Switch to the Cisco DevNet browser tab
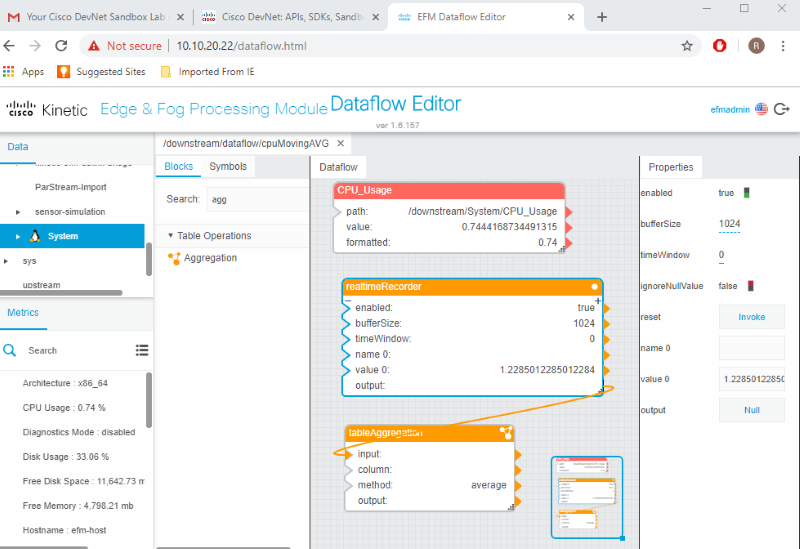Viewport: 800px width, 549px height. click(291, 17)
